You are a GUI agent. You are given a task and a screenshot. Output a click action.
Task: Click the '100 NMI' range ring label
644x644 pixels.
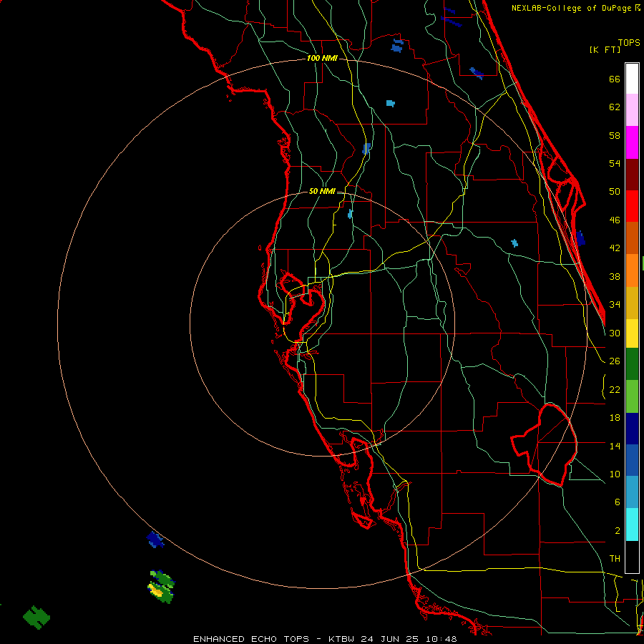click(322, 58)
